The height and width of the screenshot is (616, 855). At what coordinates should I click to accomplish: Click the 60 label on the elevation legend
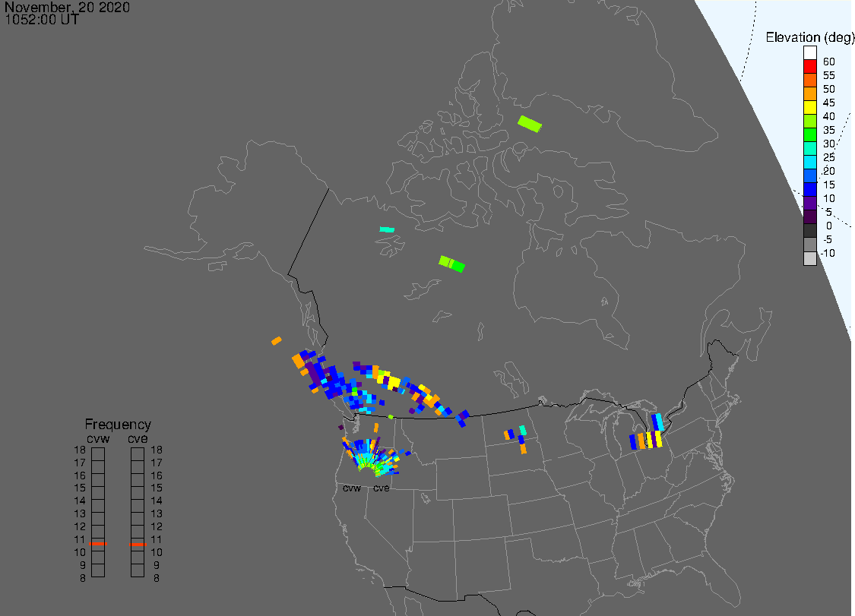pos(829,62)
